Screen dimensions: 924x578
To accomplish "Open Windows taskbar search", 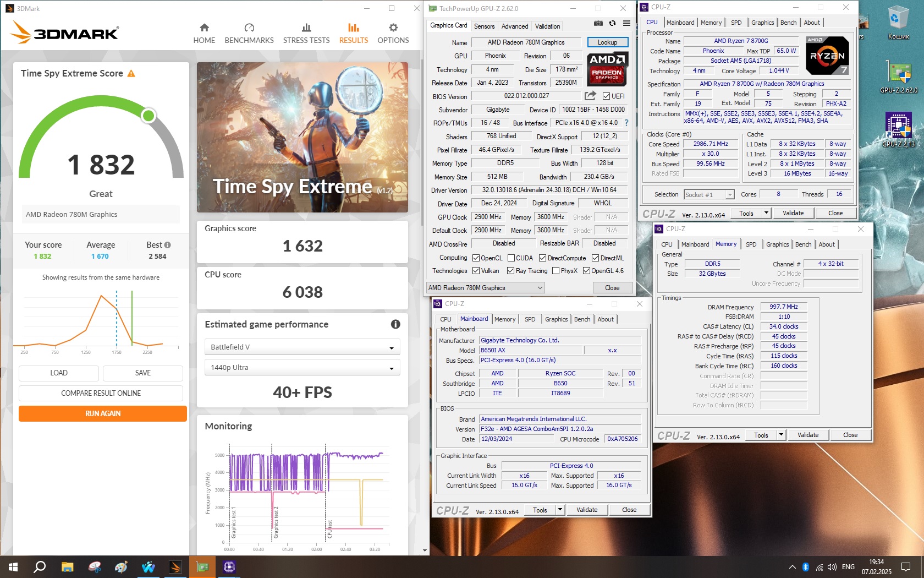I will (x=40, y=566).
